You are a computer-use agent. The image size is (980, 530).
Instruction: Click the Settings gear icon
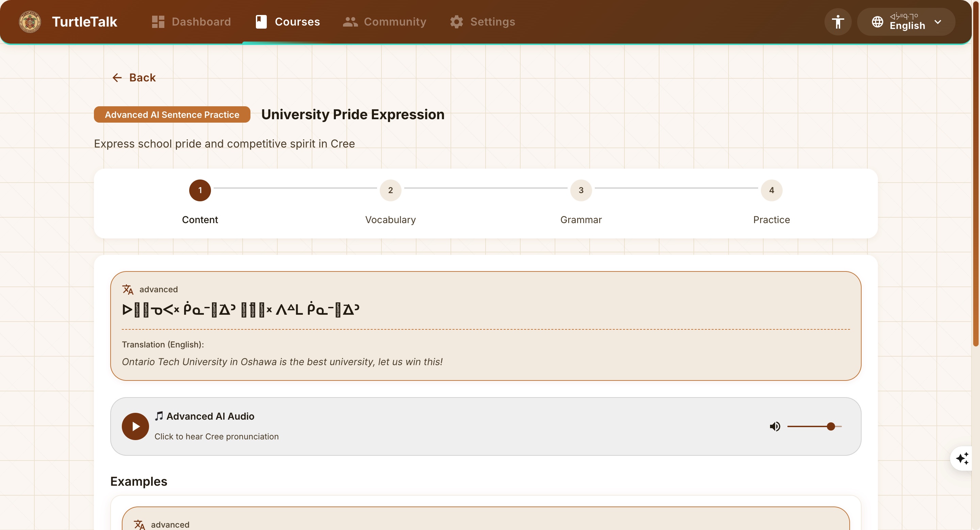click(456, 22)
